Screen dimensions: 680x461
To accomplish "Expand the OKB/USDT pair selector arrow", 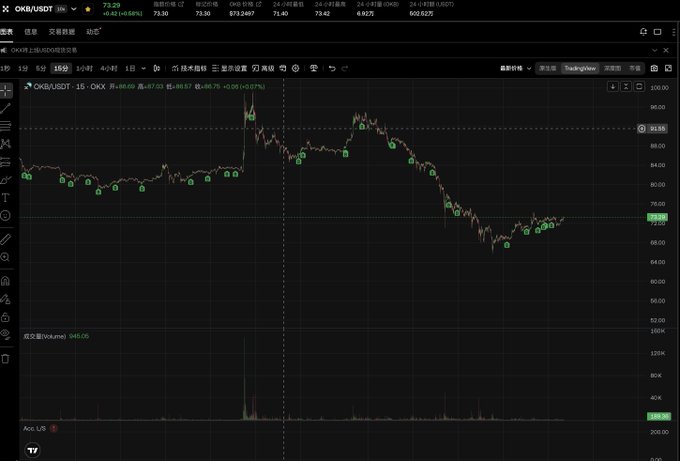I will point(74,9).
